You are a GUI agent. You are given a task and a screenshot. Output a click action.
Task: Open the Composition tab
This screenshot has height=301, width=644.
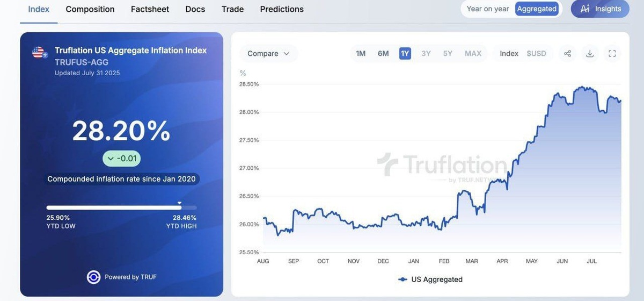90,9
